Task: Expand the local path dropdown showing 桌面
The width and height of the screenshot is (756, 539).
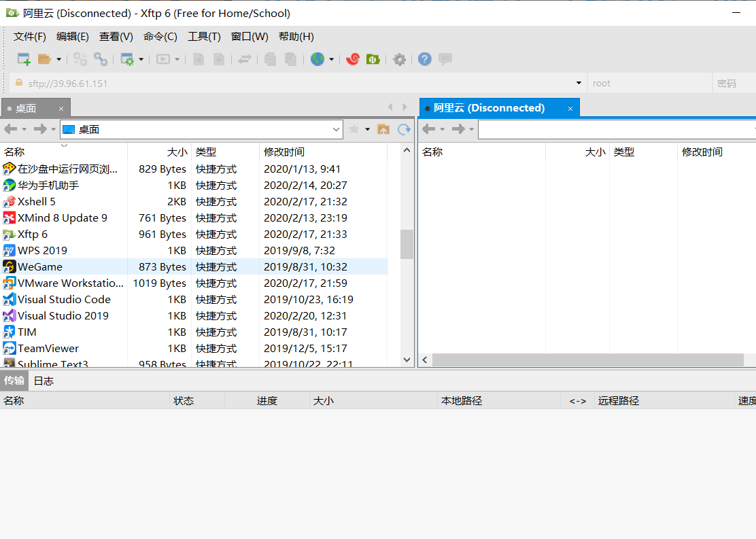Action: 337,129
